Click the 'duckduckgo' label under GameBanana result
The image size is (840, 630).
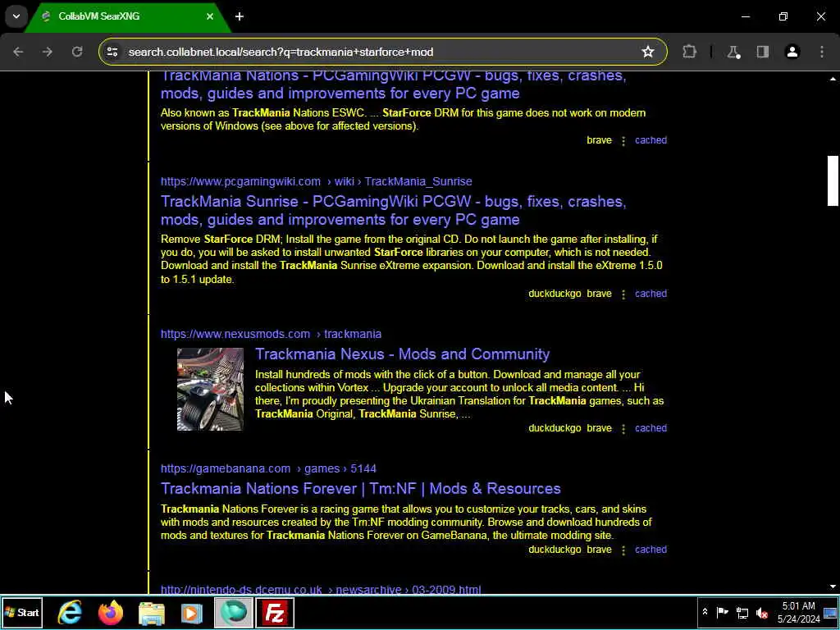[555, 550]
